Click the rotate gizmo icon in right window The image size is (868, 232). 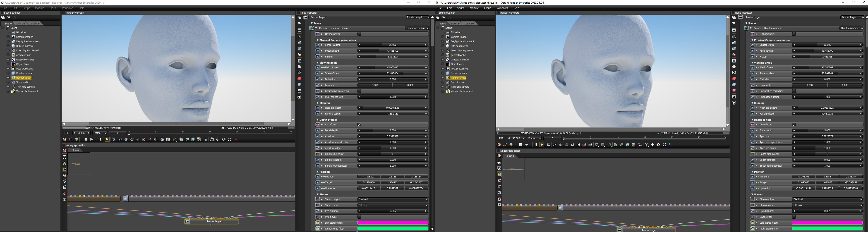tap(658, 145)
